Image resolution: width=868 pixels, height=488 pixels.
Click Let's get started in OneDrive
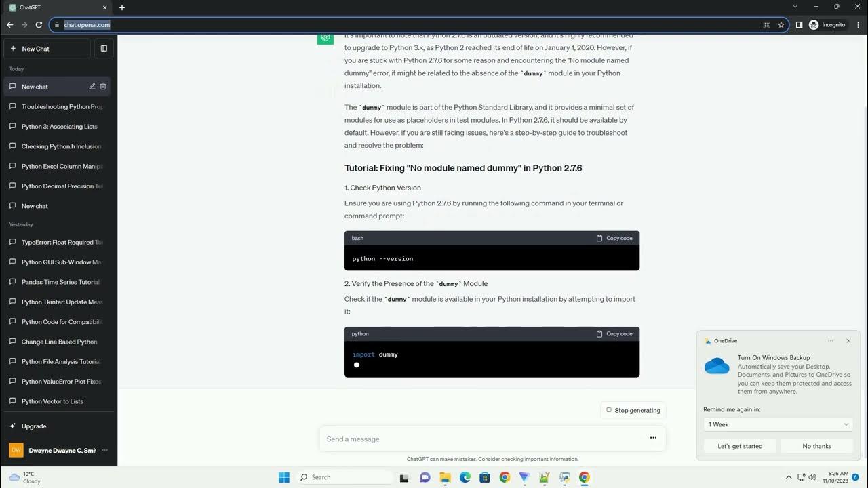pyautogui.click(x=740, y=446)
